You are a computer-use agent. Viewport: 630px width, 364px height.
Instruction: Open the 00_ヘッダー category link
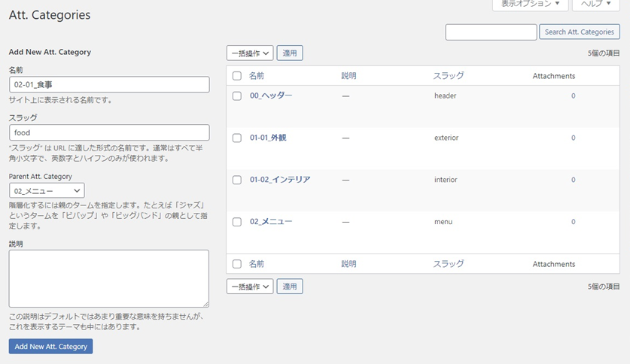pyautogui.click(x=271, y=96)
